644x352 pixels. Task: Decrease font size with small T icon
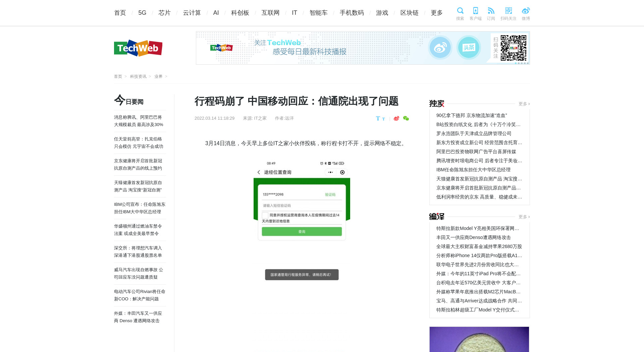click(x=383, y=119)
